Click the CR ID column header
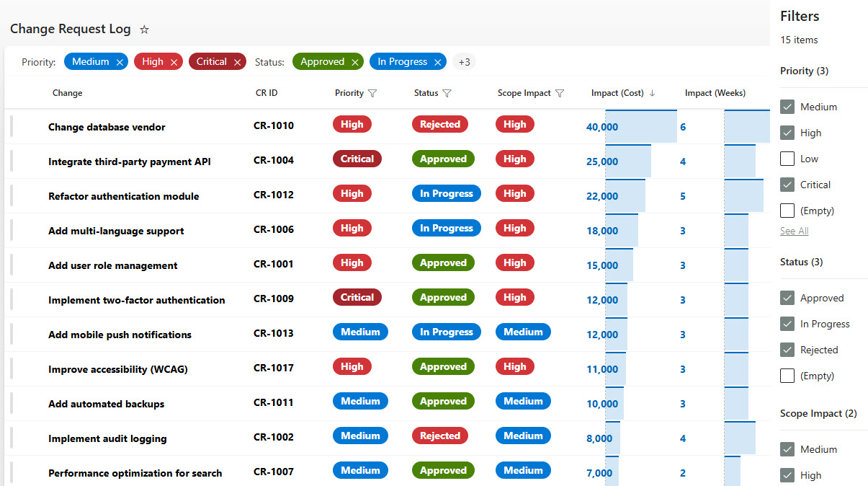This screenshot has width=868, height=486. 266,93
